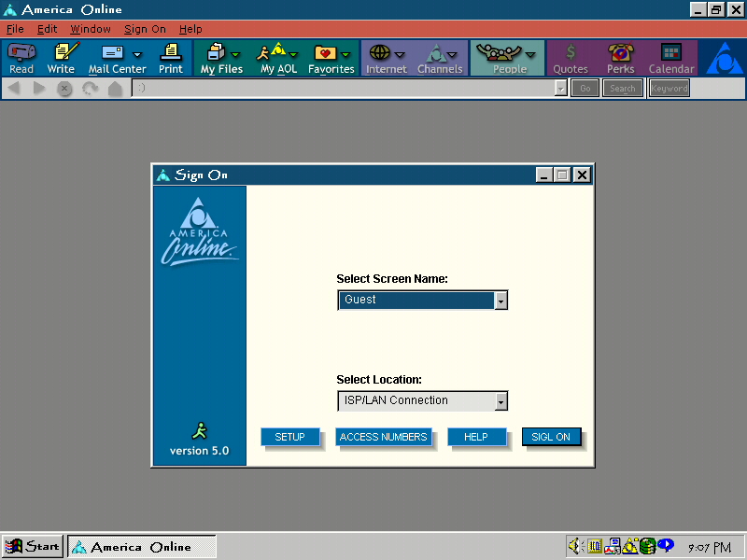The height and width of the screenshot is (560, 747).
Task: Expand the Select Location dropdown
Action: pyautogui.click(x=501, y=401)
